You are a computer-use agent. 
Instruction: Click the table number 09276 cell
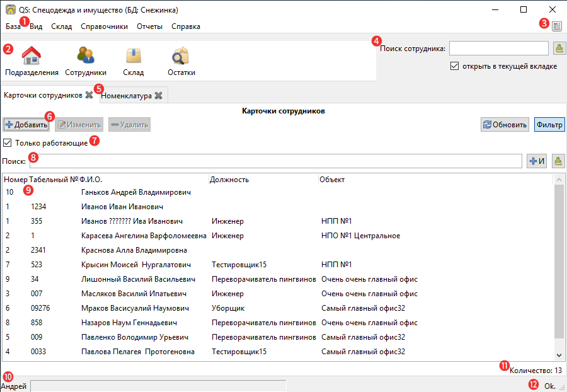40,308
